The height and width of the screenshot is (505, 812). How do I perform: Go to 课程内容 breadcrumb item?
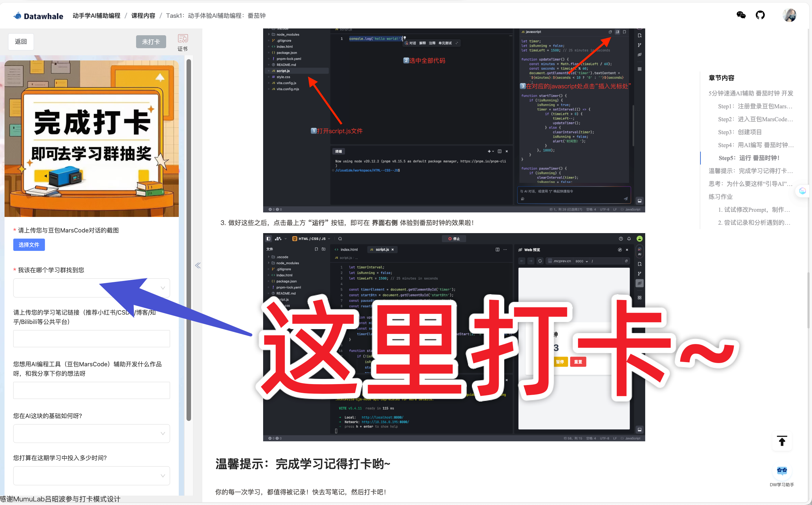[143, 16]
